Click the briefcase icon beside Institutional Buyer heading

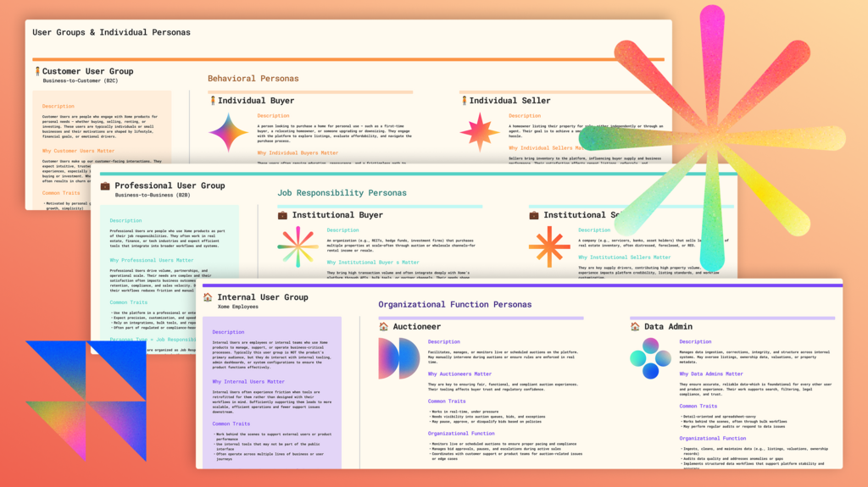tap(282, 215)
